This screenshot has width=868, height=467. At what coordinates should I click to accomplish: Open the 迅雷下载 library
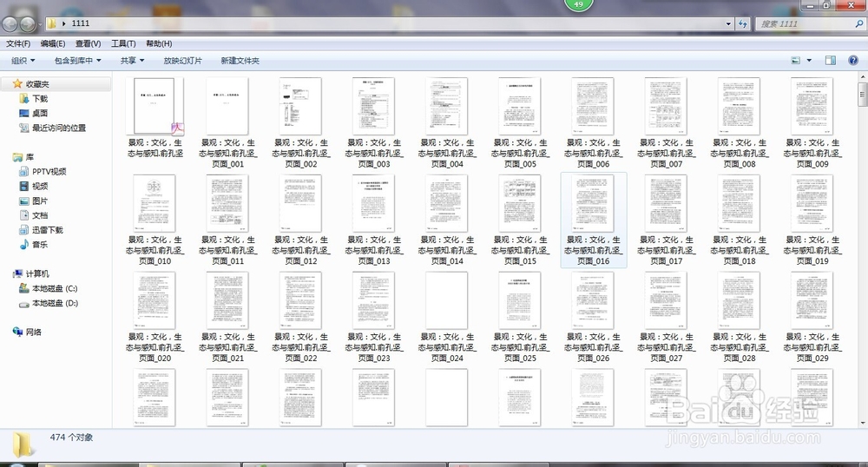[47, 230]
